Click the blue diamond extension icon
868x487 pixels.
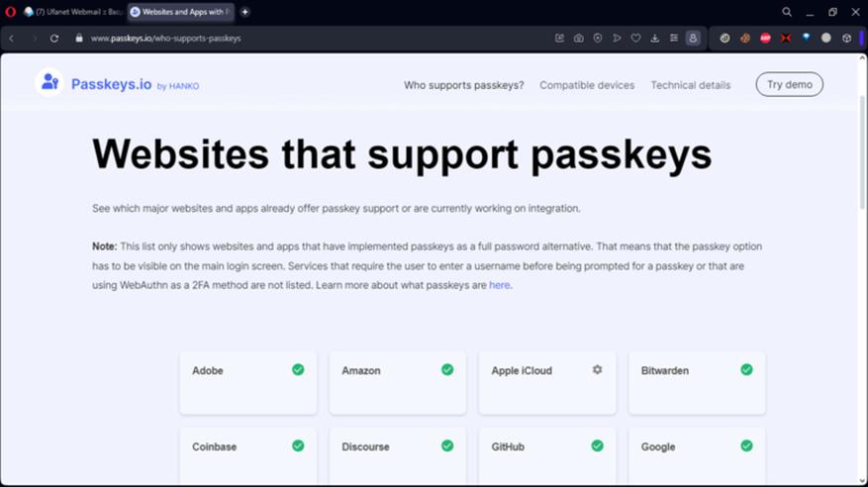(806, 37)
